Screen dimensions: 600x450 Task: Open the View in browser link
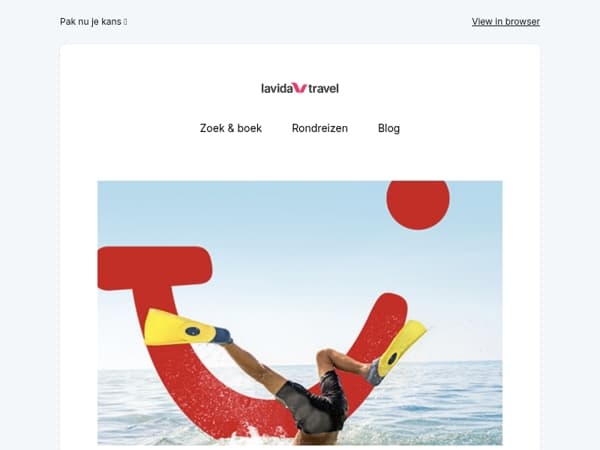[505, 21]
